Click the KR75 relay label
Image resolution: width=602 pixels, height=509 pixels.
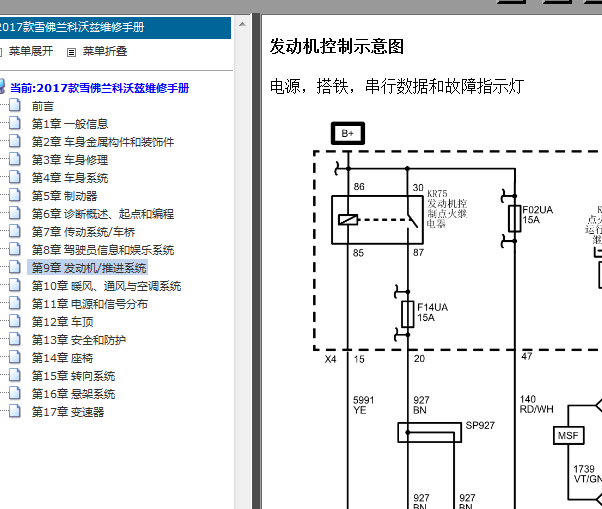click(x=447, y=209)
